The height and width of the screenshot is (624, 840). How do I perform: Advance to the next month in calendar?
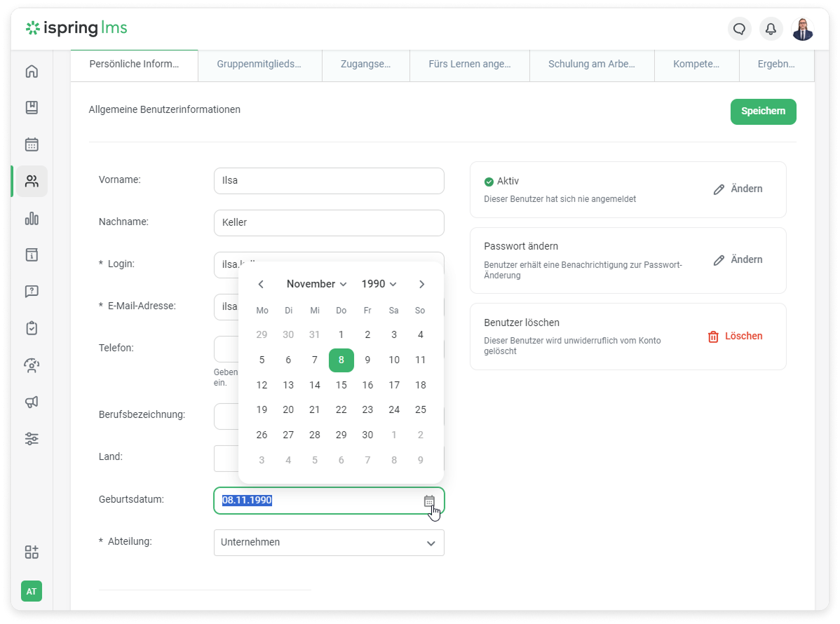coord(421,284)
